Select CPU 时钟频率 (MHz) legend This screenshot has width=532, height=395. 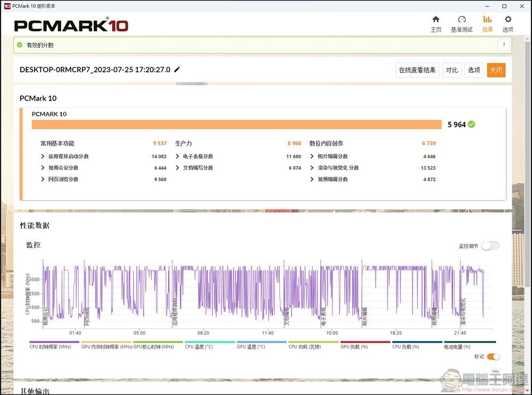click(54, 345)
